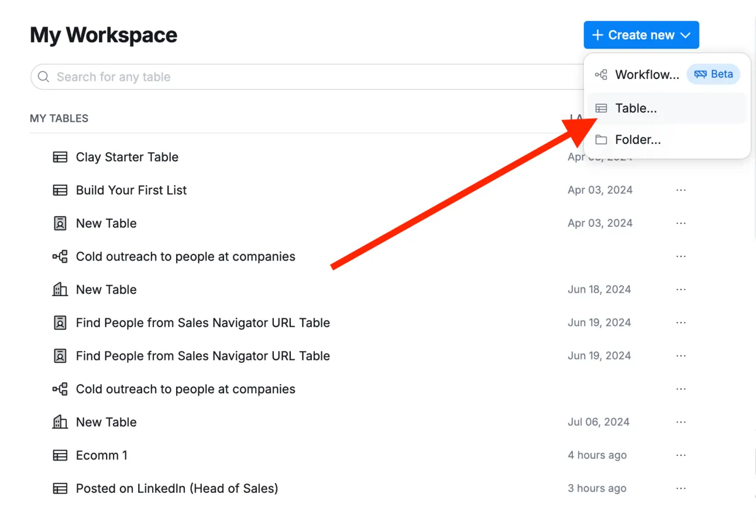The width and height of the screenshot is (756, 532).
Task: Click the people icon of New Table dated Apr 03
Action: click(60, 223)
